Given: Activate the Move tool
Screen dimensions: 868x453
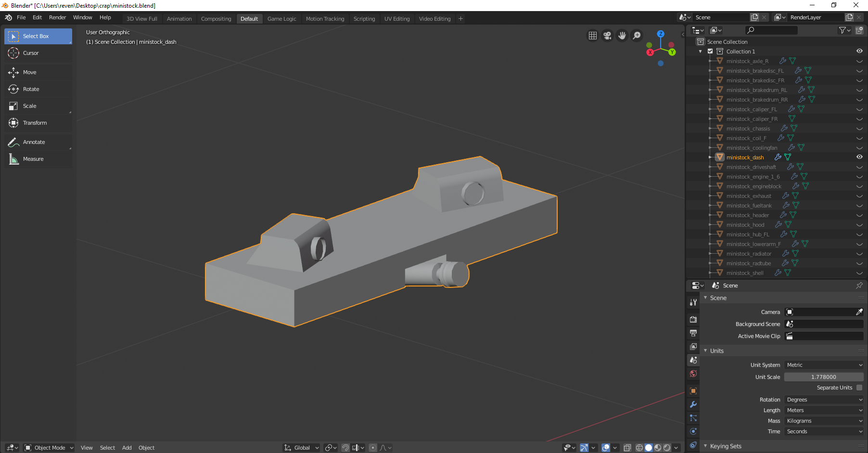Looking at the screenshot, I should coord(29,72).
